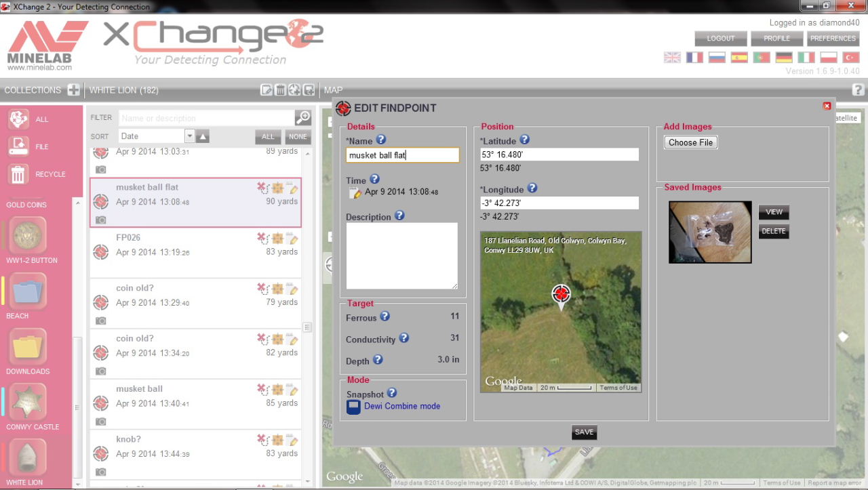The width and height of the screenshot is (868, 490).
Task: Click the Name input field
Action: click(x=403, y=155)
